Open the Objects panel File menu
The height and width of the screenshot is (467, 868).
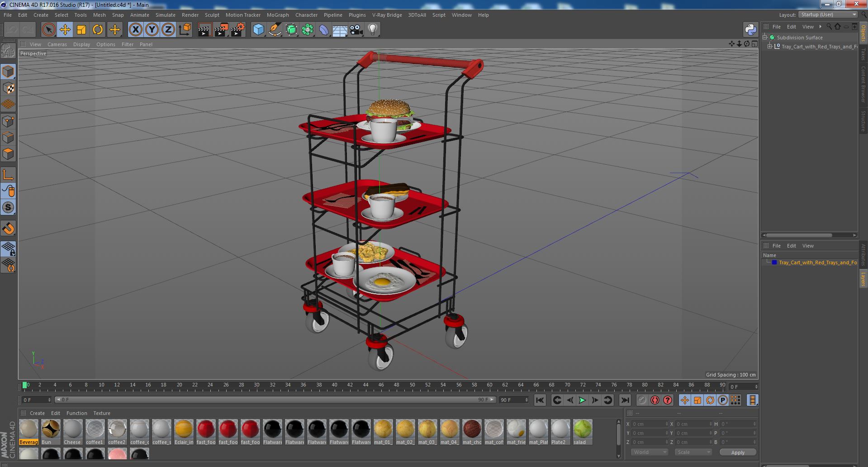point(777,27)
